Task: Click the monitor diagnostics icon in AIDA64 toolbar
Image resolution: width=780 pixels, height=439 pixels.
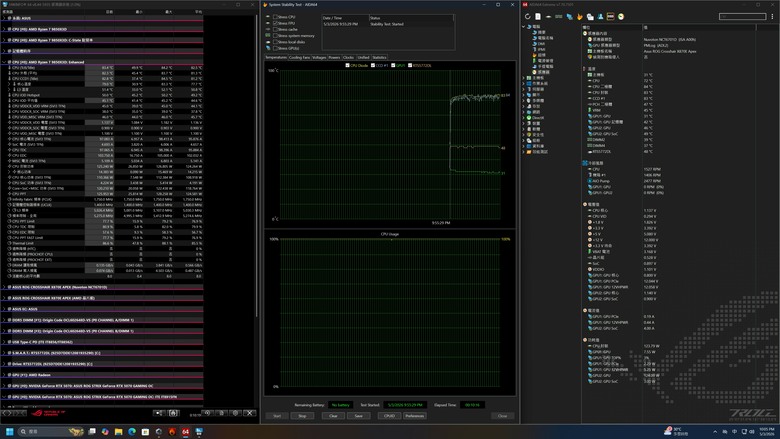Action: point(590,16)
